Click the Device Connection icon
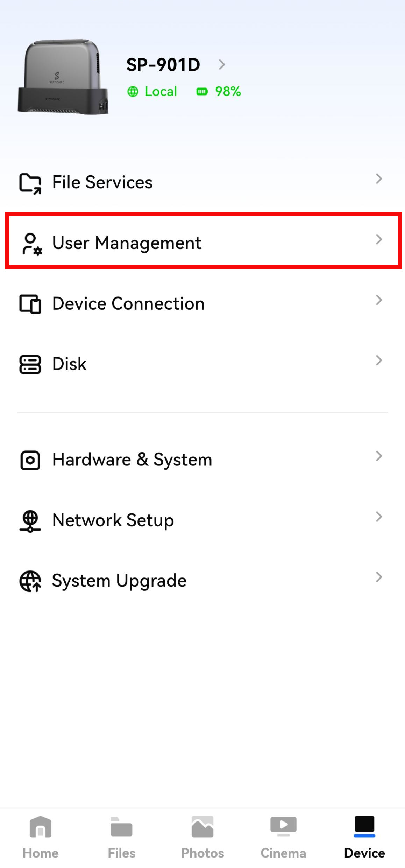405x868 pixels. click(30, 304)
